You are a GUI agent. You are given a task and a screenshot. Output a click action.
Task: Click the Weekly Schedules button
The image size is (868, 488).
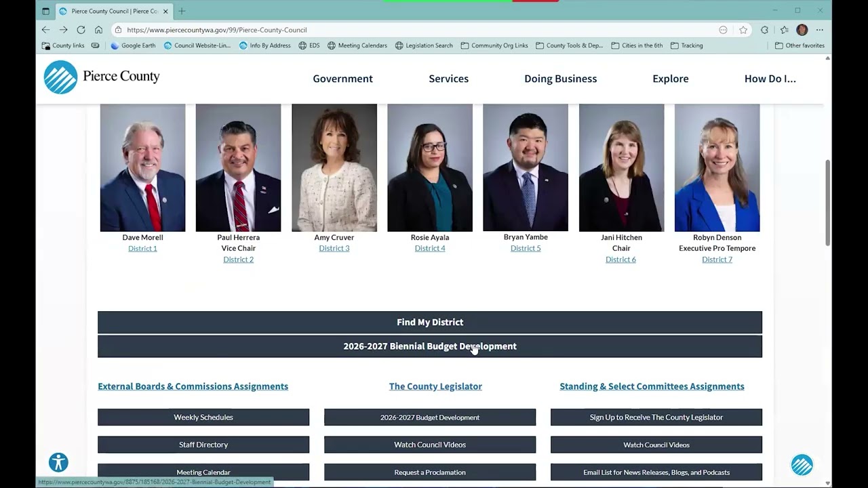click(203, 418)
